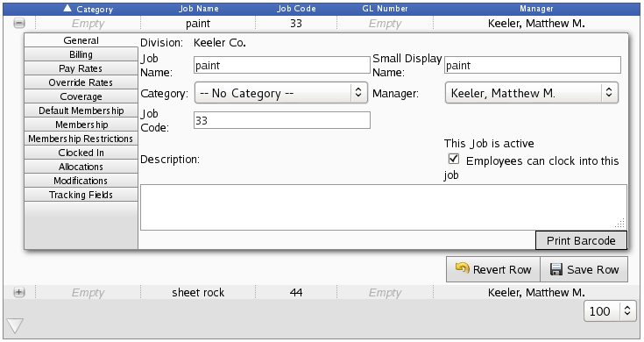
Task: Open the rows-per-page 100 dropdown
Action: click(x=610, y=311)
